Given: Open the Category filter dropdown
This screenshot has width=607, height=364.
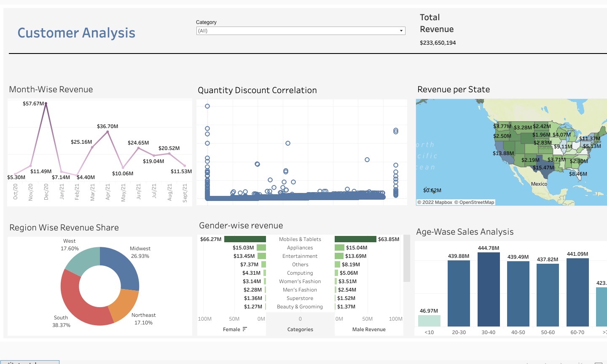Looking at the screenshot, I should [x=300, y=31].
